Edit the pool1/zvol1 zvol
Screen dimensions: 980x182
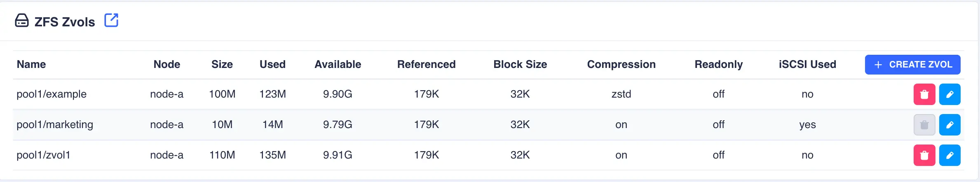(950, 155)
